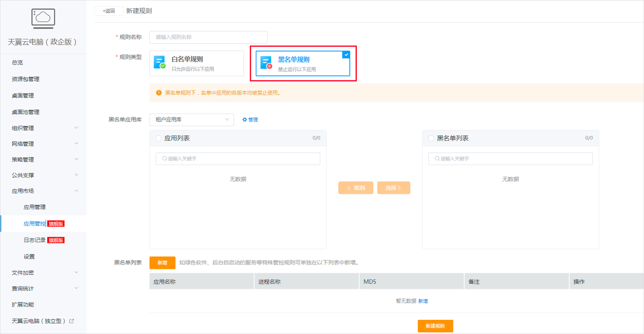Click the 新增 link under 暂无数据
This screenshot has width=644, height=334.
(422, 301)
